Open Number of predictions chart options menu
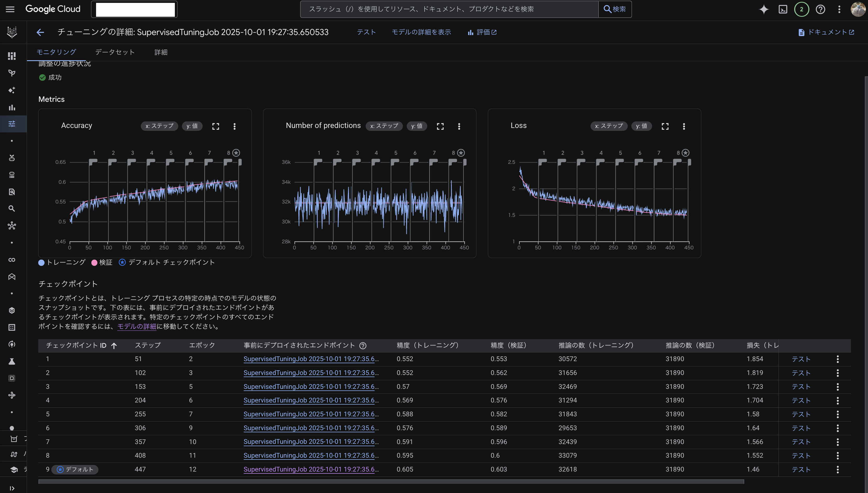 pos(459,126)
